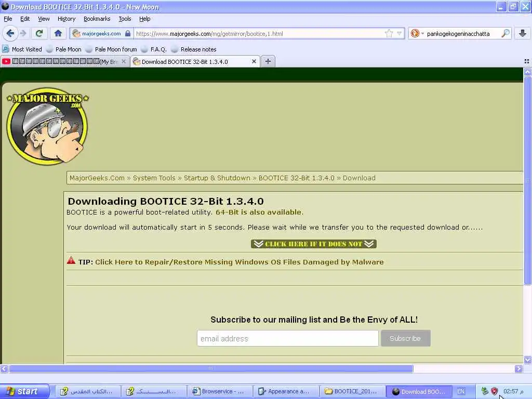
Task: Open the Edit menu
Action: [25, 19]
